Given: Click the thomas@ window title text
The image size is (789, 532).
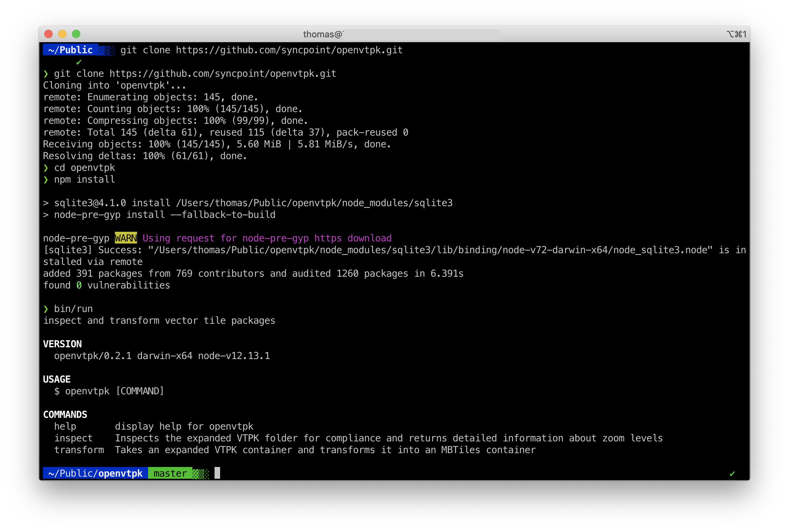Looking at the screenshot, I should pos(323,34).
